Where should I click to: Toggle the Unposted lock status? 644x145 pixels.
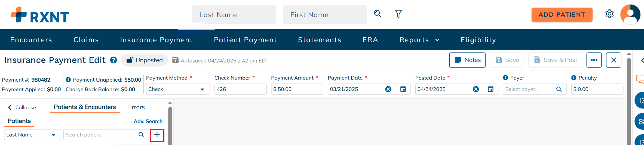click(145, 60)
